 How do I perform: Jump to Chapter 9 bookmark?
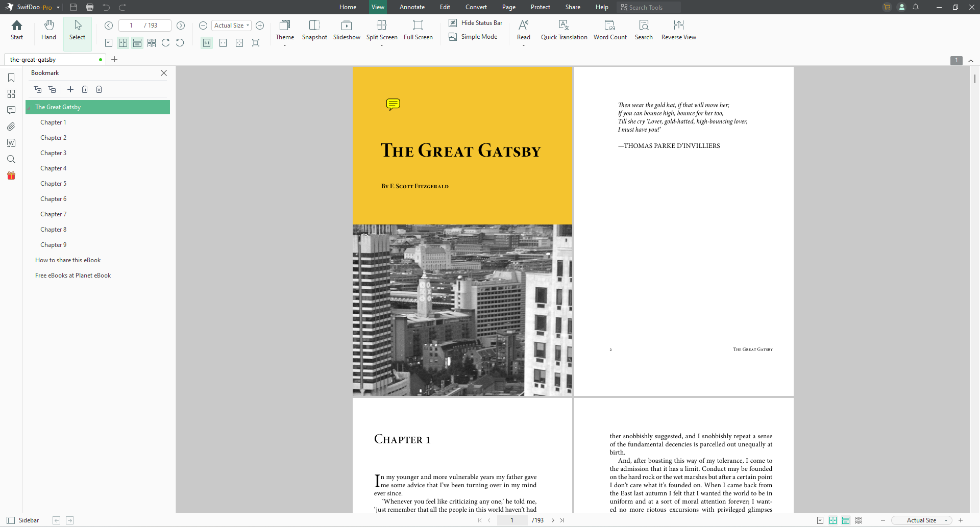pyautogui.click(x=54, y=245)
